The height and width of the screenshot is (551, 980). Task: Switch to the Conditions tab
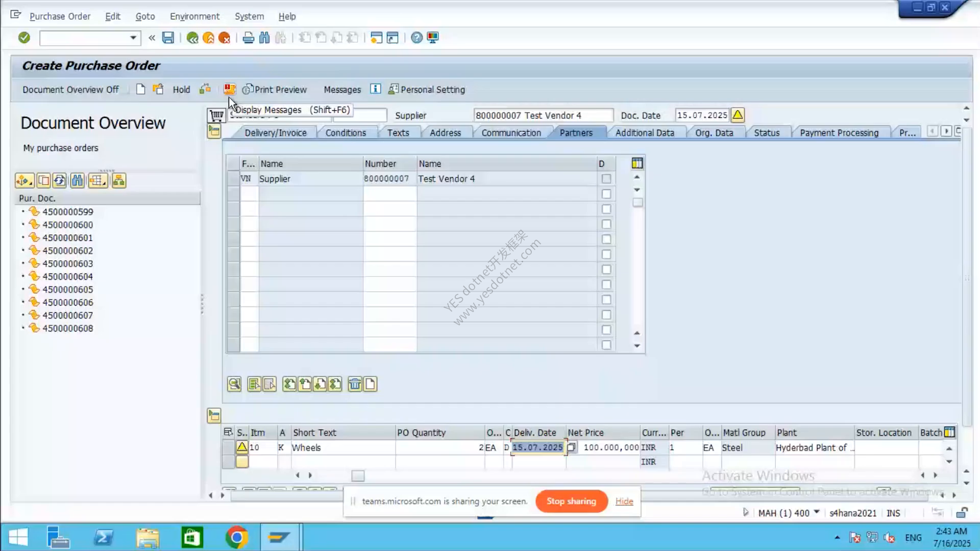click(346, 133)
